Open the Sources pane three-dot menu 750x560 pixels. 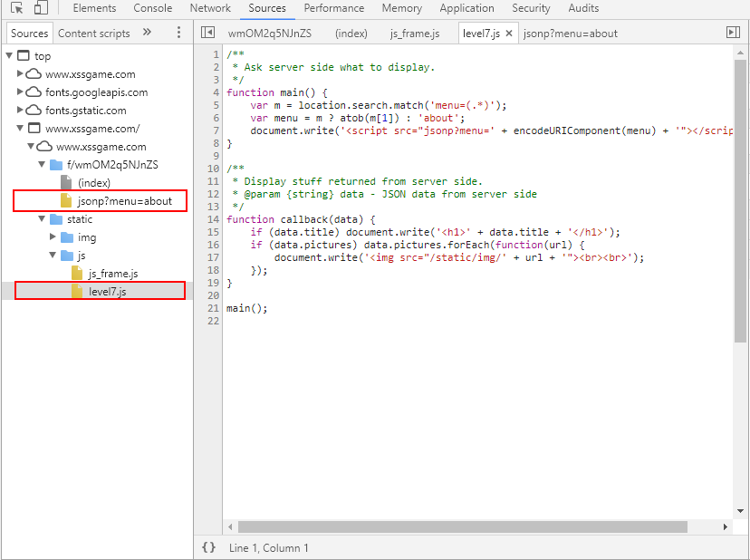point(178,33)
